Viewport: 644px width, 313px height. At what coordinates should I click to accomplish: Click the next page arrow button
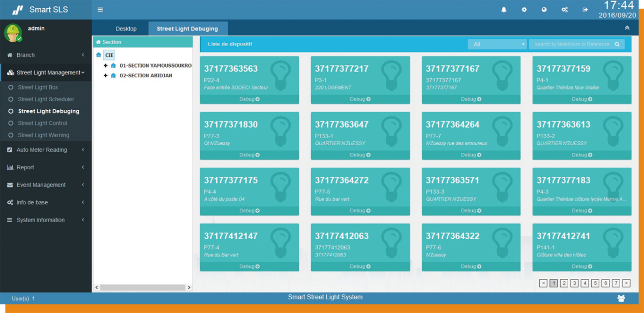[x=626, y=283]
